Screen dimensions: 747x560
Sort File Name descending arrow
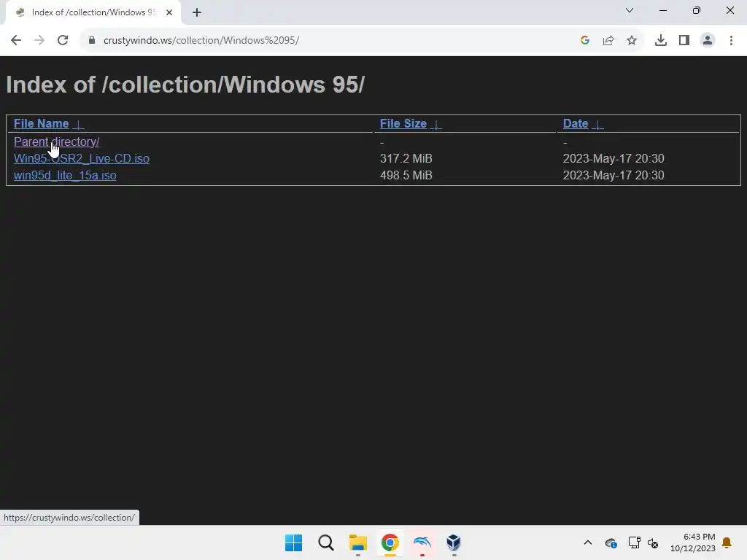coord(79,124)
